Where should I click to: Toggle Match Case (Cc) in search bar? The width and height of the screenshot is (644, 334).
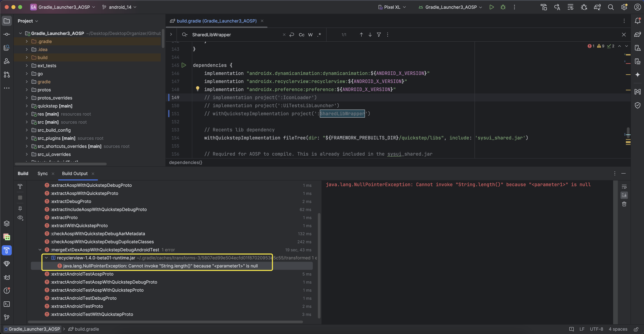(x=302, y=35)
